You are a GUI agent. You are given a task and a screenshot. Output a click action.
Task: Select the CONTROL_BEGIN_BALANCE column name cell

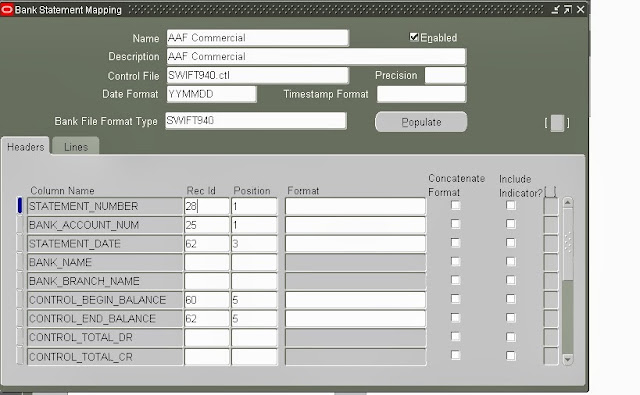[104, 300]
